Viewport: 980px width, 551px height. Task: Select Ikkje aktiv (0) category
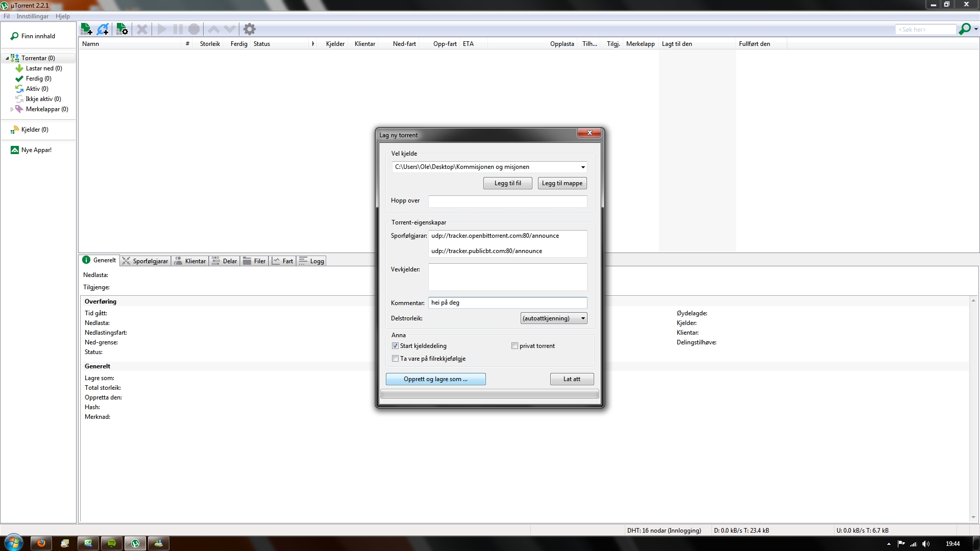(38, 99)
